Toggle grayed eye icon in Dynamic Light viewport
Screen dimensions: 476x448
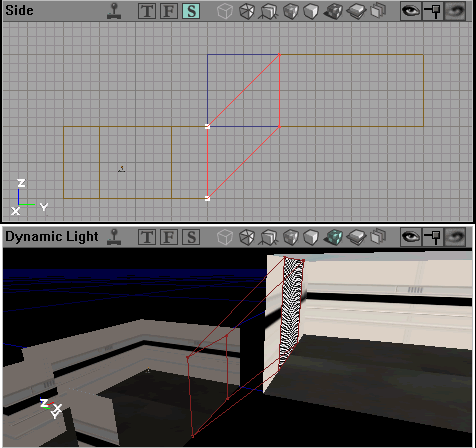pos(455,237)
